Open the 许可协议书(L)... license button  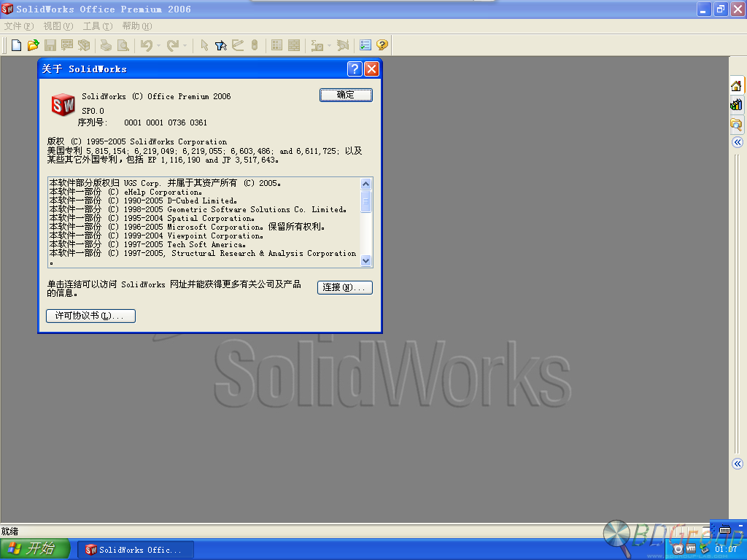coord(90,316)
